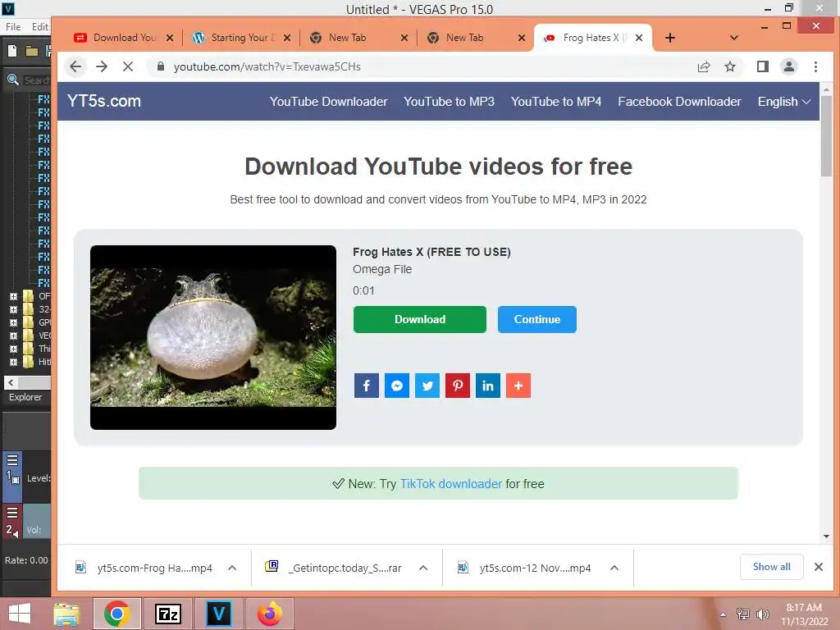Click the browser back arrow

click(x=75, y=66)
